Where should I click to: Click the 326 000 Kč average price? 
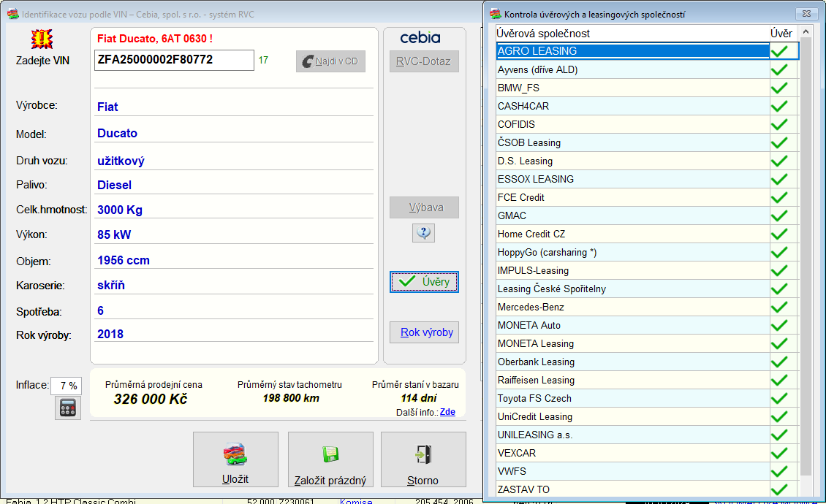click(151, 400)
